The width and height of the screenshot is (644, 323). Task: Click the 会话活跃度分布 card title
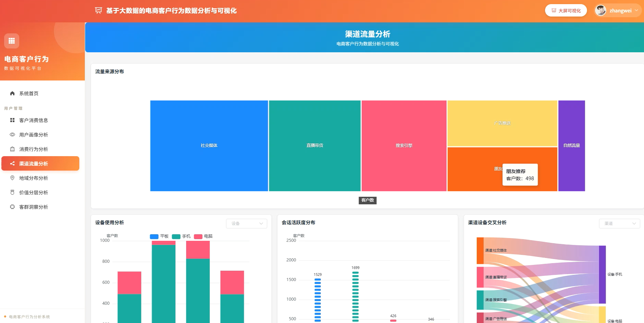[x=298, y=223]
